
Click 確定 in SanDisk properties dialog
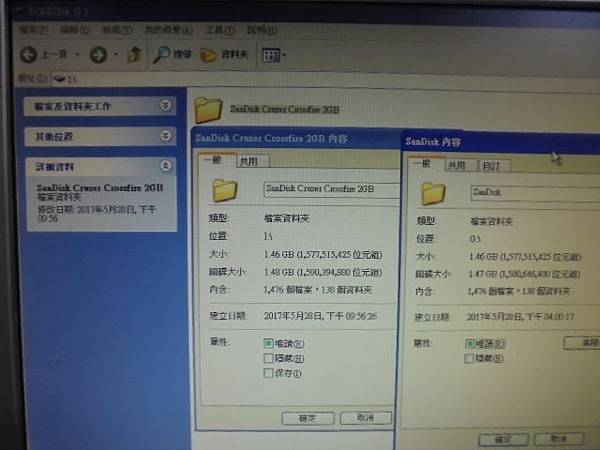504,439
